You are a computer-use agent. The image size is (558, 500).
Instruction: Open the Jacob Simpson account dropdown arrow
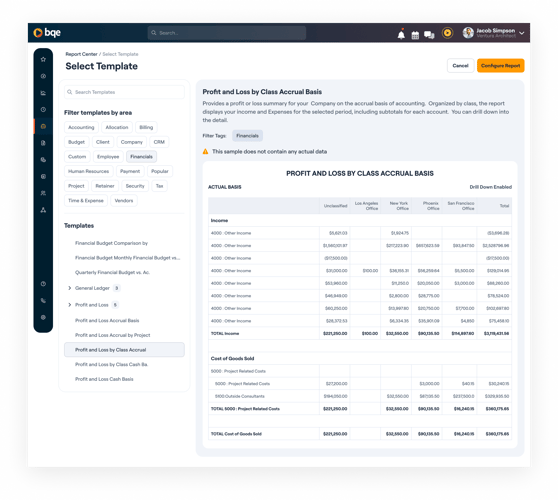pos(522,33)
